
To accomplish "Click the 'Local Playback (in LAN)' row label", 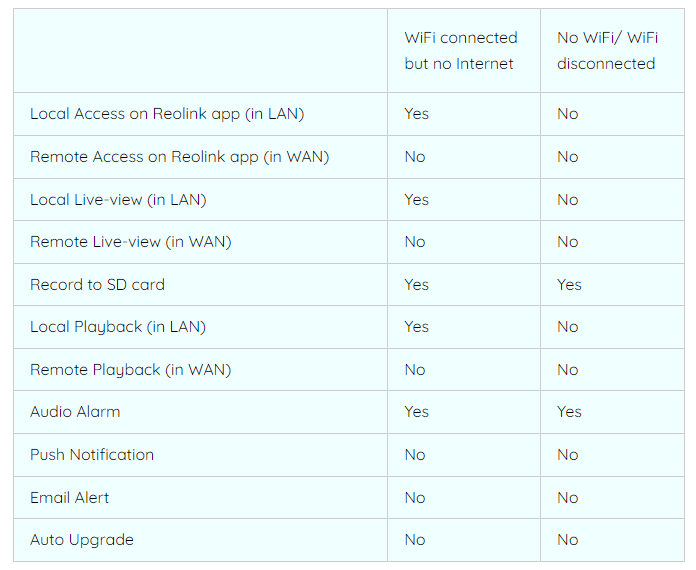I will [118, 327].
